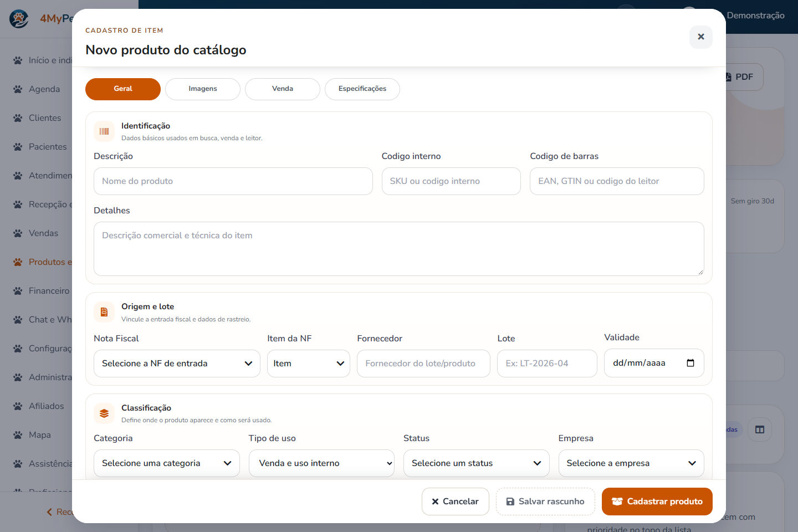Open the Tipo de uso dropdown
The image size is (798, 532).
(321, 463)
